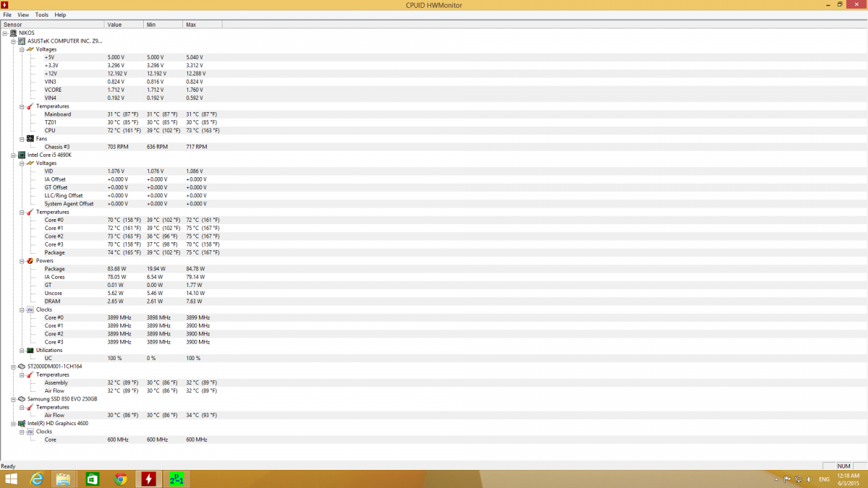Click the Action Center flag icon
868x488 pixels.
[x=787, y=479]
